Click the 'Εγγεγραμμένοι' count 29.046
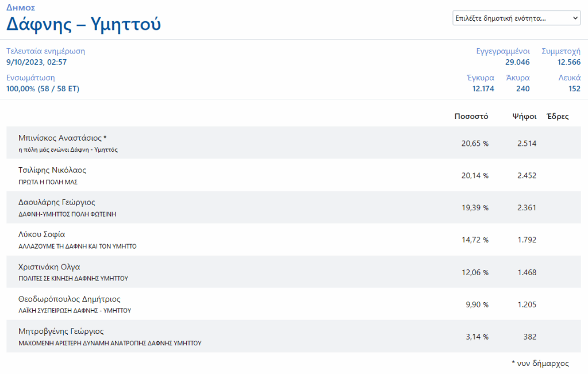This screenshot has height=374, width=588. pos(517,62)
